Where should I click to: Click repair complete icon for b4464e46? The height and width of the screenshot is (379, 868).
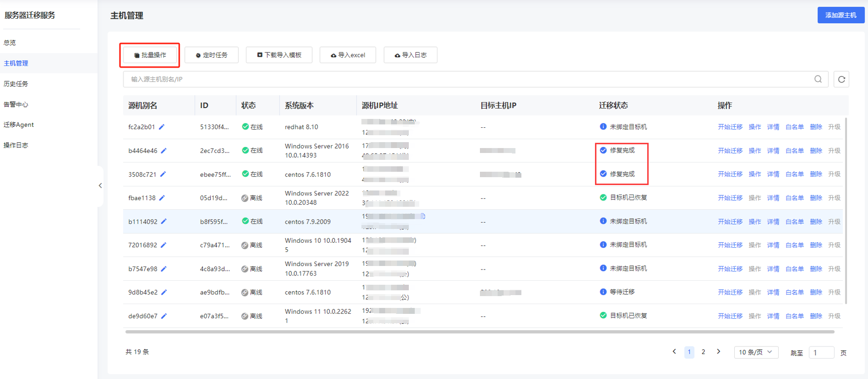603,150
